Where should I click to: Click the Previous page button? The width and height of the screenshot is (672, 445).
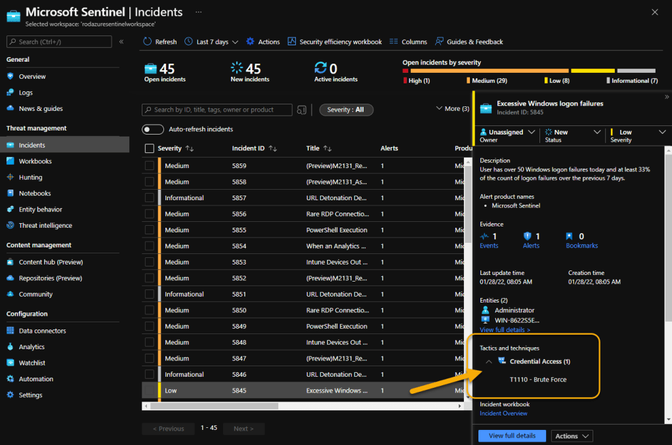168,429
